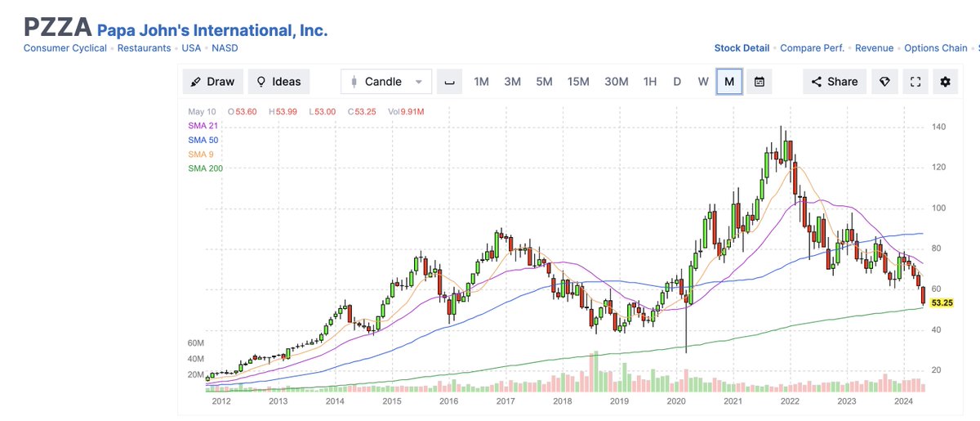Click the Restaurants industry link

coord(144,48)
